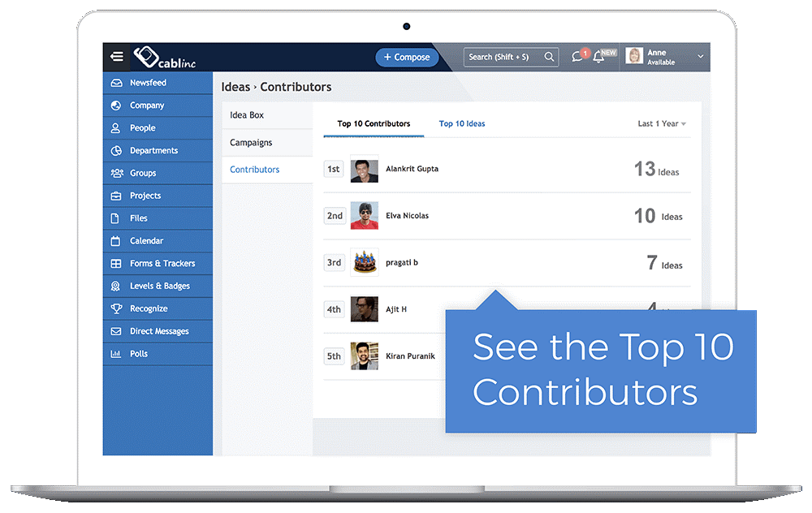This screenshot has height=513, width=812.
Task: Click the 1st rank badge
Action: click(334, 169)
